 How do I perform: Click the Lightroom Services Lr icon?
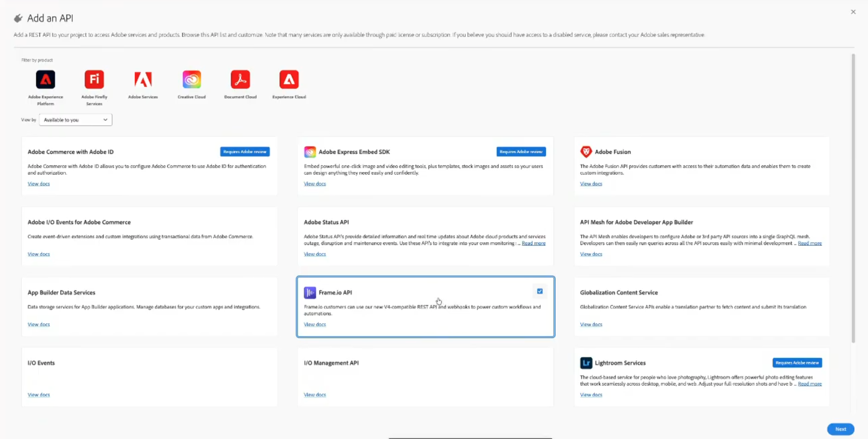pyautogui.click(x=586, y=363)
